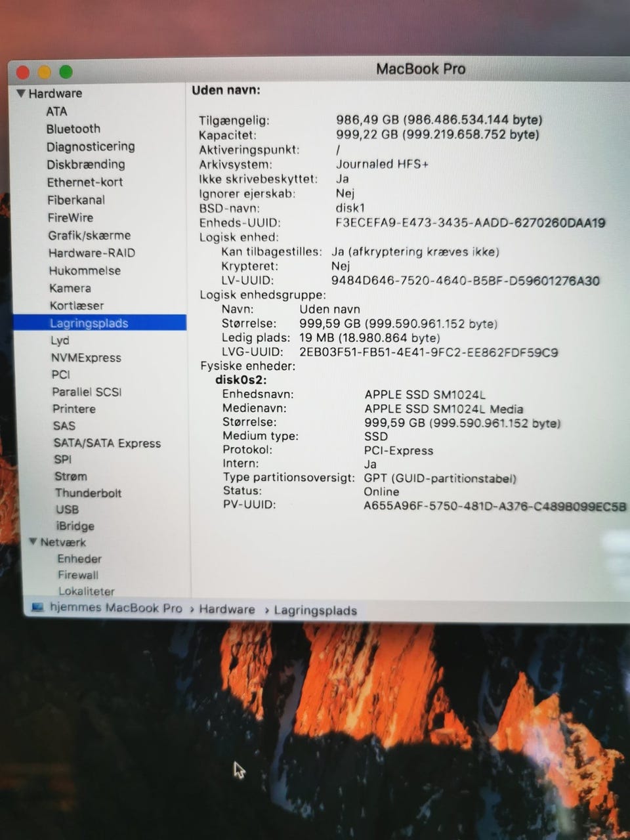This screenshot has width=630, height=840.
Task: Select Enheder under Netværk
Action: click(x=79, y=558)
